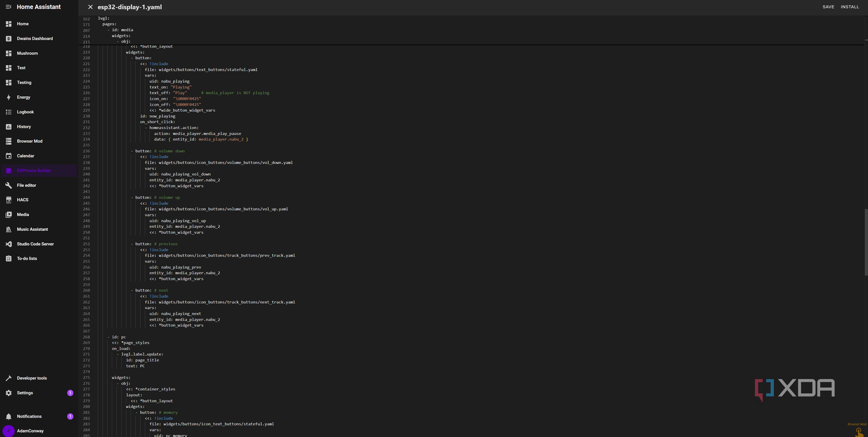
Task: Open the Energy dashboard icon
Action: (8, 97)
